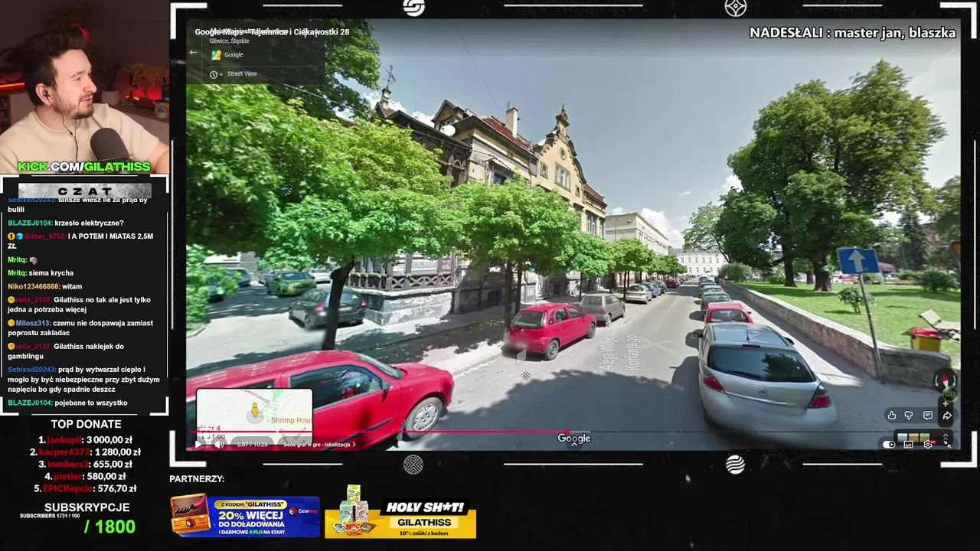Share the video with arrow icon
Screen dimensions: 980x551
pyautogui.click(x=947, y=416)
